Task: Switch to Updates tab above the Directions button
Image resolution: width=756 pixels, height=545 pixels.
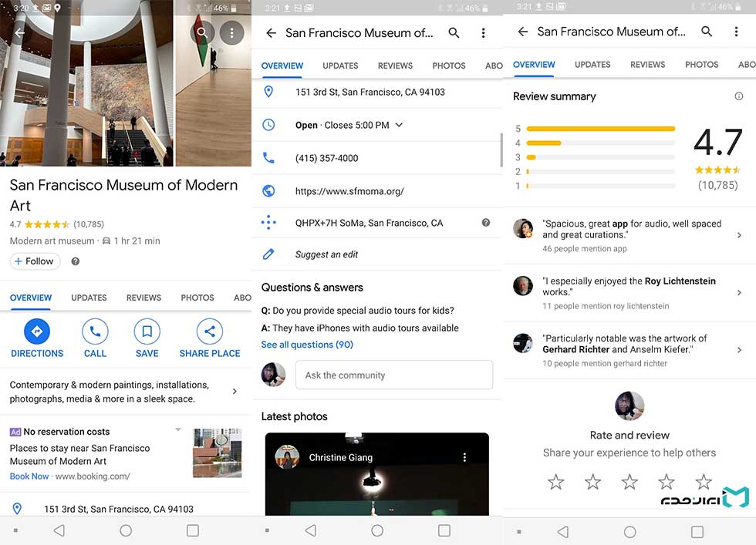Action: pos(89,298)
